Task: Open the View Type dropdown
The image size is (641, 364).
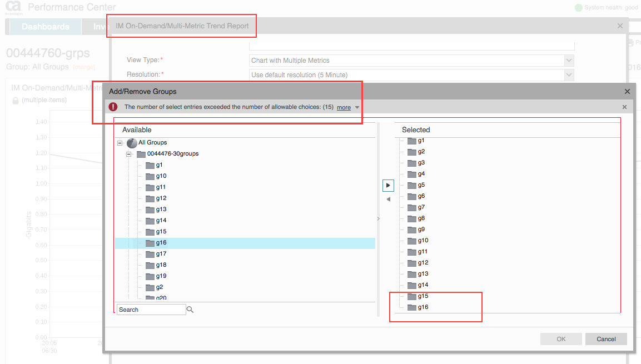Action: pos(569,61)
